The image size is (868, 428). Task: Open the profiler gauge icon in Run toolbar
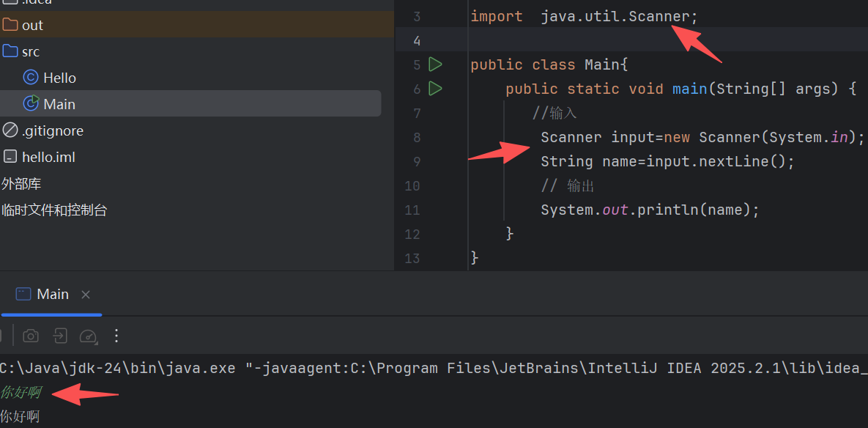pos(88,336)
